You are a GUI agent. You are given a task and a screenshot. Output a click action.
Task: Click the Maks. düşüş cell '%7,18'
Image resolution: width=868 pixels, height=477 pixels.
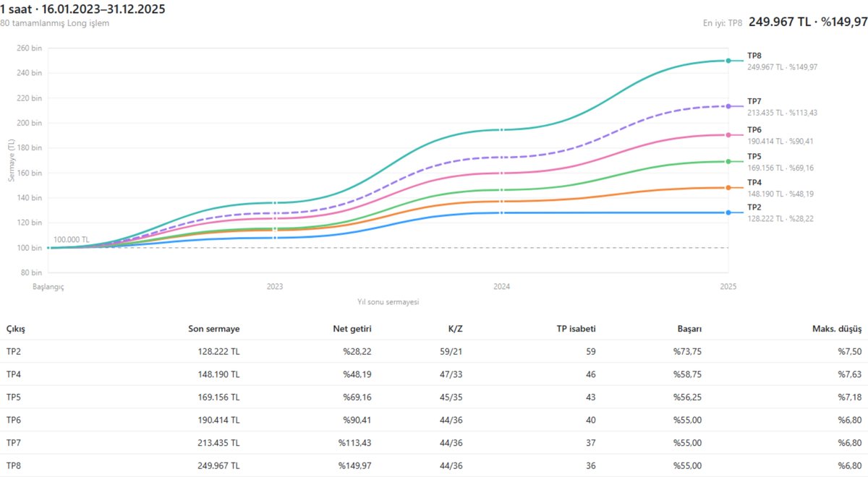point(850,397)
